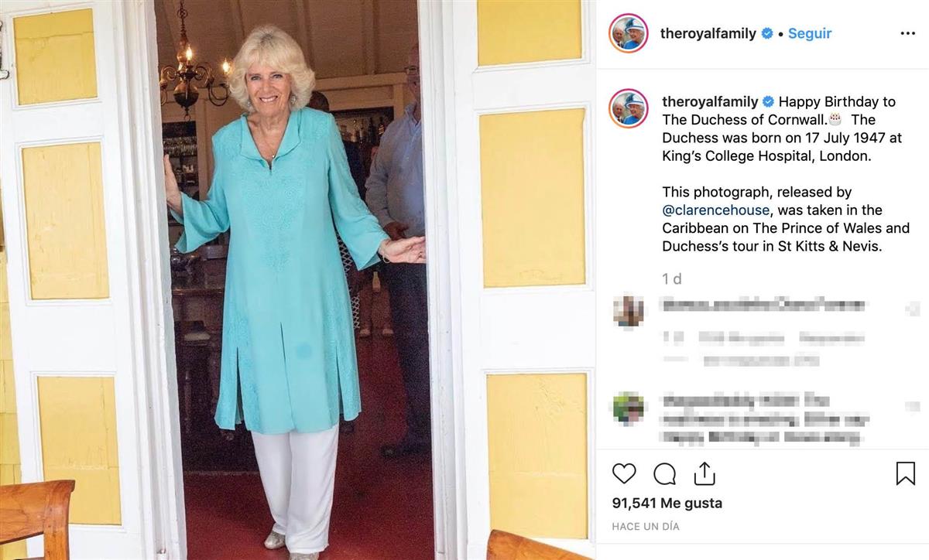Open theroyalfamily username in the header
929x560 pixels.
coord(708,34)
